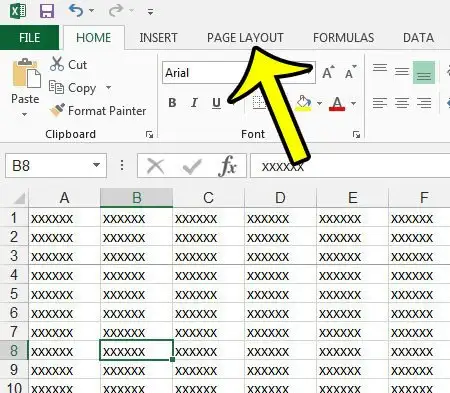Select the column D header
The width and height of the screenshot is (450, 393).
pos(280,198)
